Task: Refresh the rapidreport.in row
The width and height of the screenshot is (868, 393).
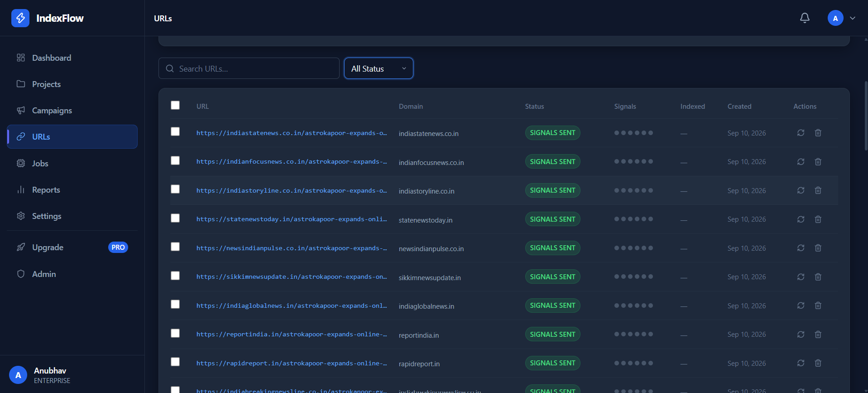Action: [x=801, y=363]
